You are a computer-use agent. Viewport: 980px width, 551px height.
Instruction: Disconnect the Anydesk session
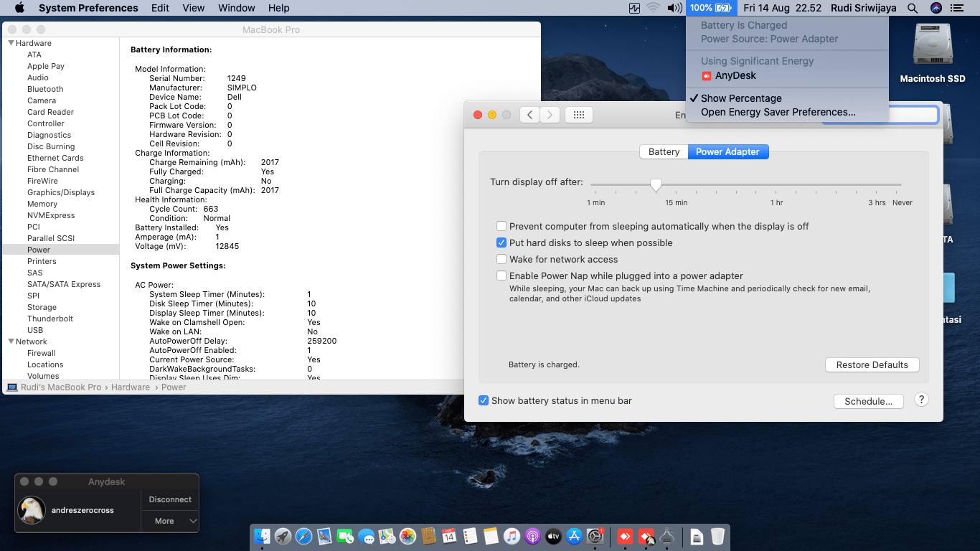[170, 499]
